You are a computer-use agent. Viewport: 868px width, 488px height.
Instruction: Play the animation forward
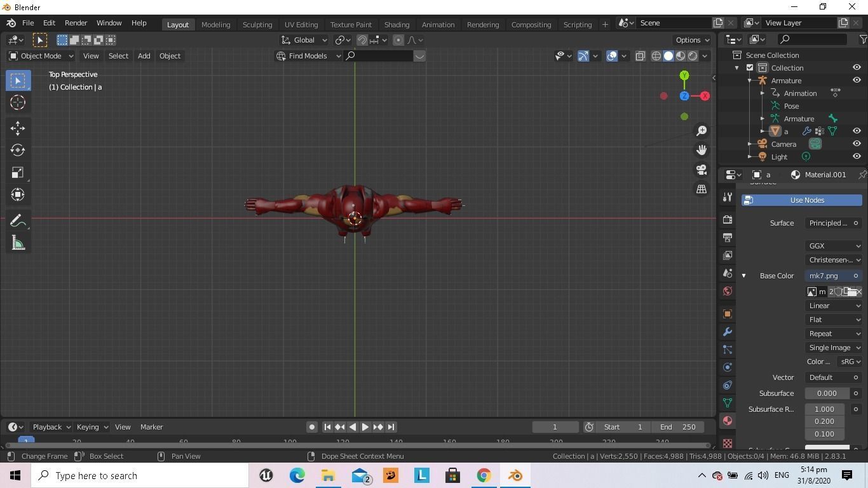point(365,427)
